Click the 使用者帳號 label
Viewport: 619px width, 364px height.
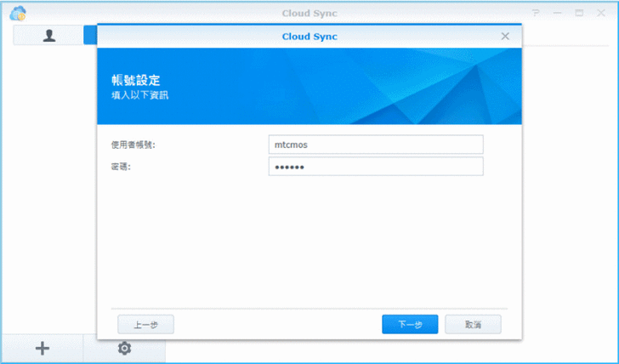pos(133,145)
